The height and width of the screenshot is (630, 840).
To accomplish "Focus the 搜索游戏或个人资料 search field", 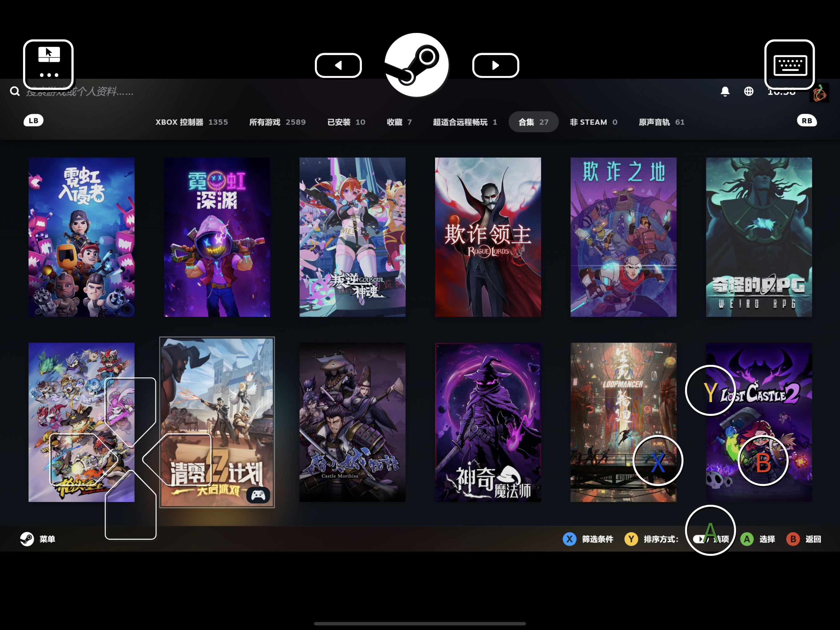I will [80, 92].
